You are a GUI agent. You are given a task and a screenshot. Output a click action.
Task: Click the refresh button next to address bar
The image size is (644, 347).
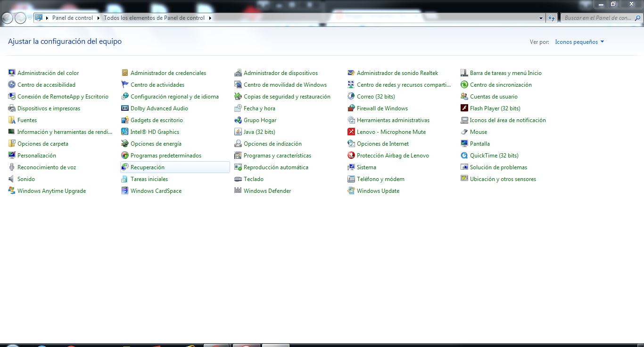(552, 18)
